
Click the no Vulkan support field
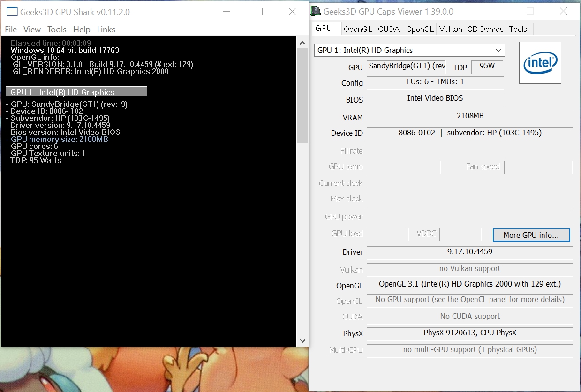[470, 269]
